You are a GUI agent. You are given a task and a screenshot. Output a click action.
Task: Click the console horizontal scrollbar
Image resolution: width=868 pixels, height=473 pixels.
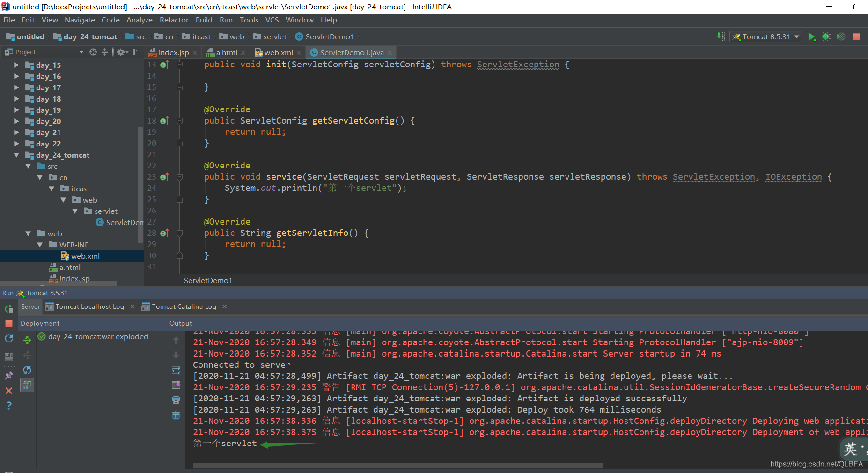398,466
